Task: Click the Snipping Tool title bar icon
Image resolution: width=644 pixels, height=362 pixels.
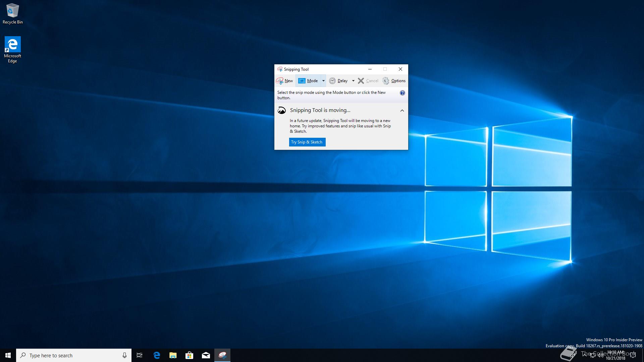Action: [280, 69]
